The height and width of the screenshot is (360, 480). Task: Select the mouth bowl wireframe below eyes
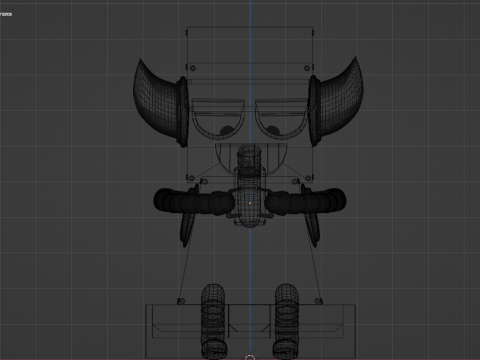point(251,159)
